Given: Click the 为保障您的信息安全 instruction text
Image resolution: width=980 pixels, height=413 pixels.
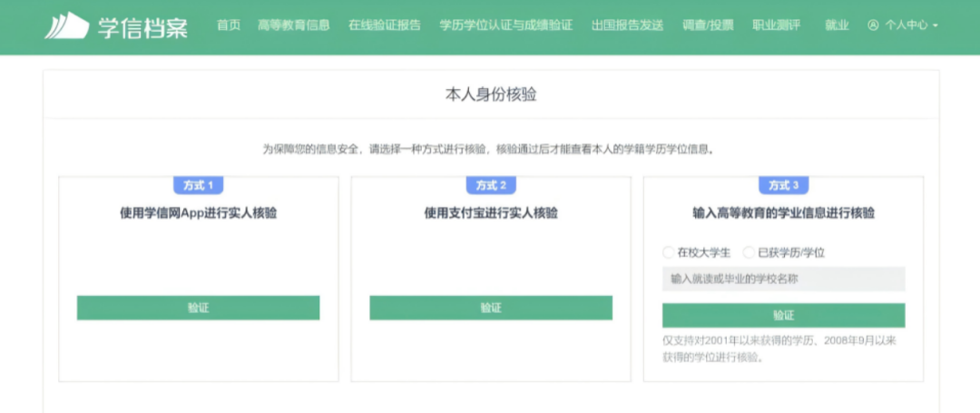Looking at the screenshot, I should tap(488, 150).
